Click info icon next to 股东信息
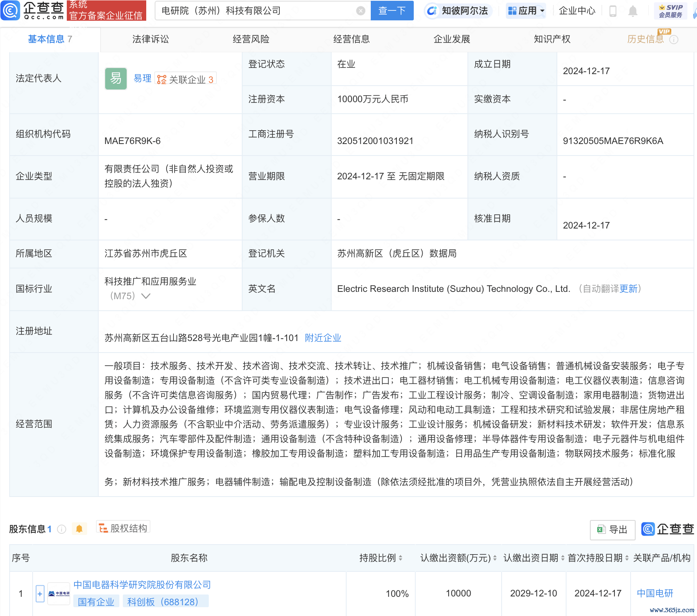The height and width of the screenshot is (616, 697). coord(61,529)
